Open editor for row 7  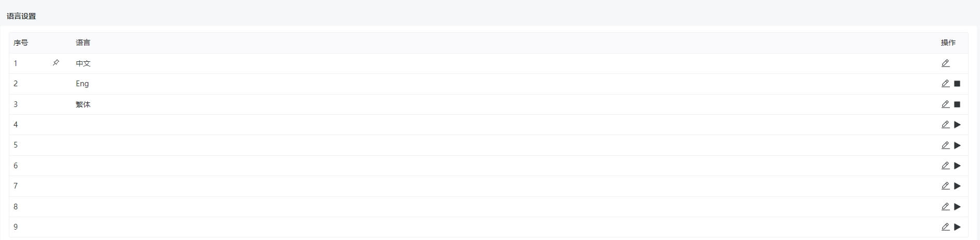click(x=945, y=186)
